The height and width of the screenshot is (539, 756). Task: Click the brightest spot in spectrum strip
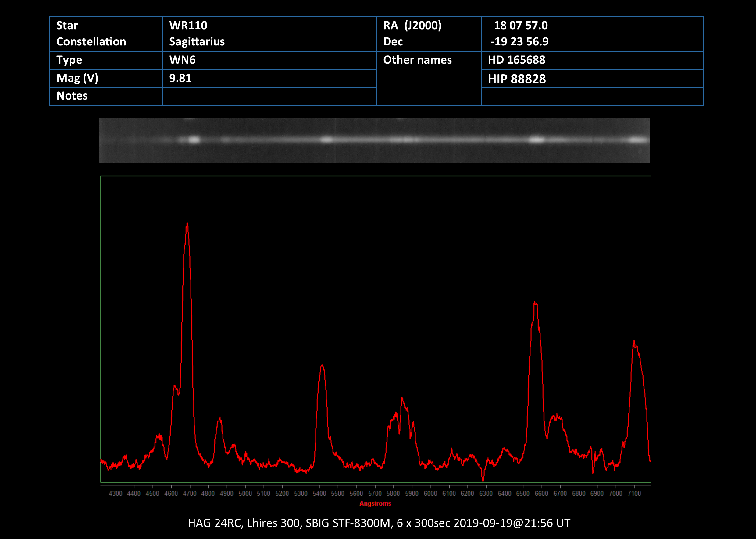194,140
